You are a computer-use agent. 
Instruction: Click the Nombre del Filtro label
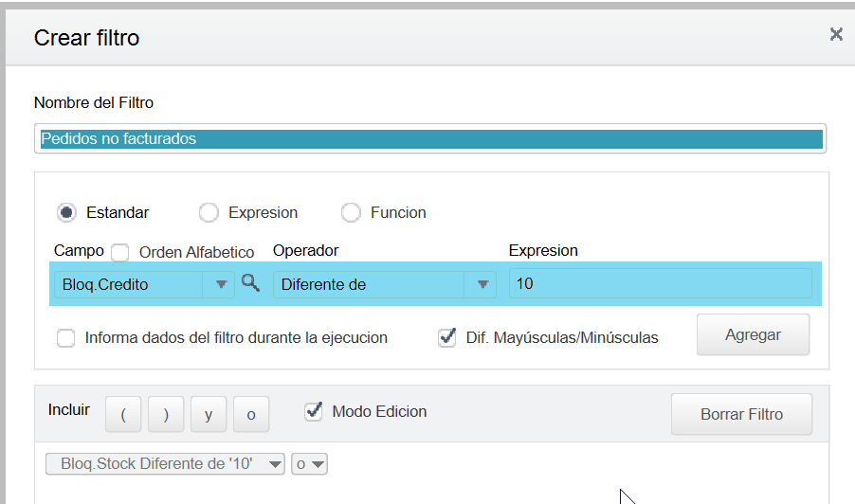click(x=94, y=102)
